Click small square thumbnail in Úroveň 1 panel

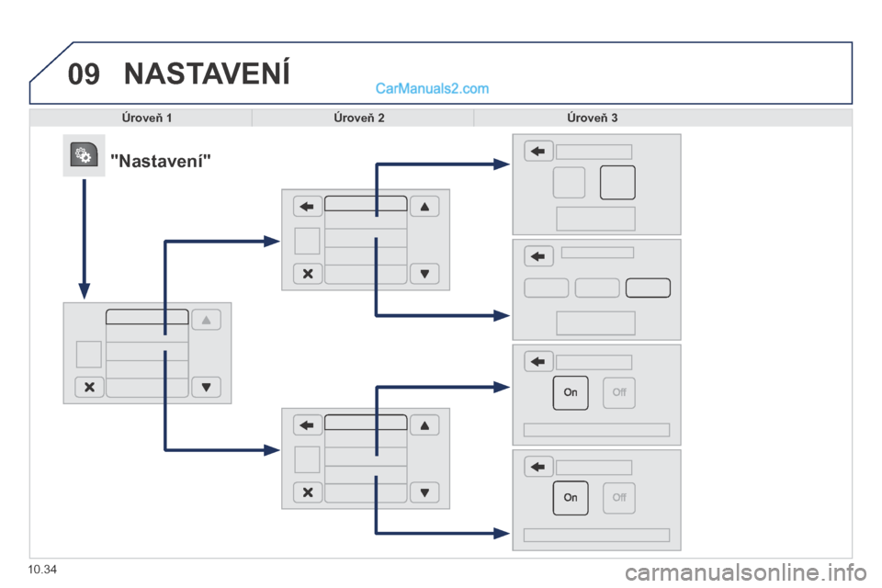[x=89, y=354]
